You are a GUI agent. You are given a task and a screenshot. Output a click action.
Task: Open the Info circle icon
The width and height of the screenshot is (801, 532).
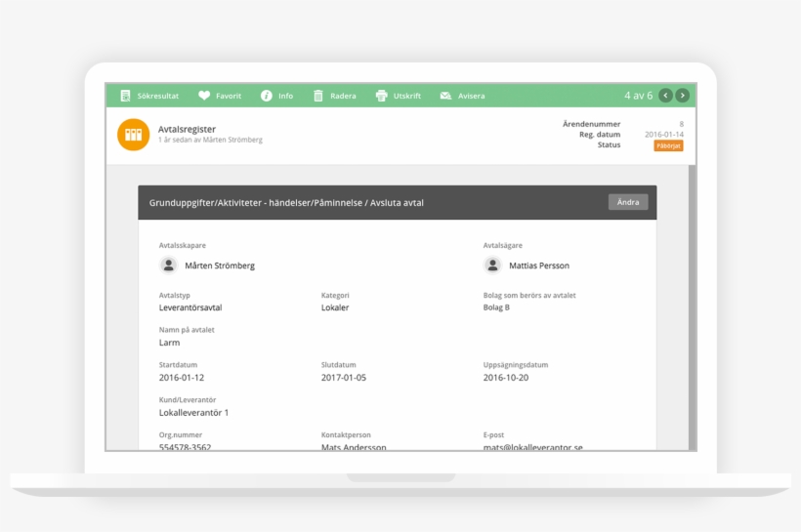(266, 96)
